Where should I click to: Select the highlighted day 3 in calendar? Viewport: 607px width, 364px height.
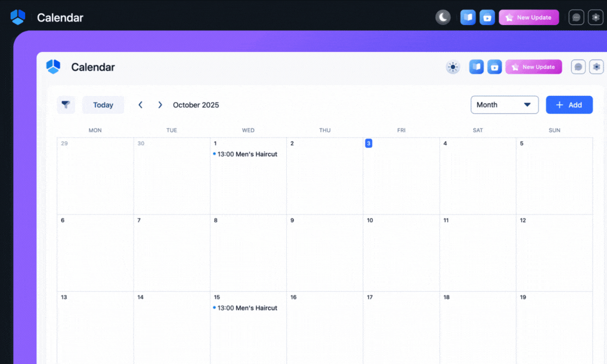[x=368, y=143]
